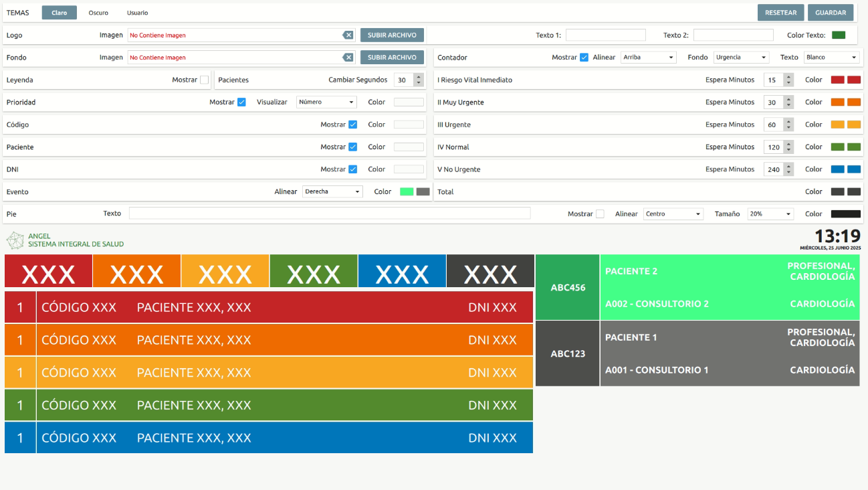The height and width of the screenshot is (490, 868).
Task: Select the Usuario theme tab
Action: [x=137, y=12]
